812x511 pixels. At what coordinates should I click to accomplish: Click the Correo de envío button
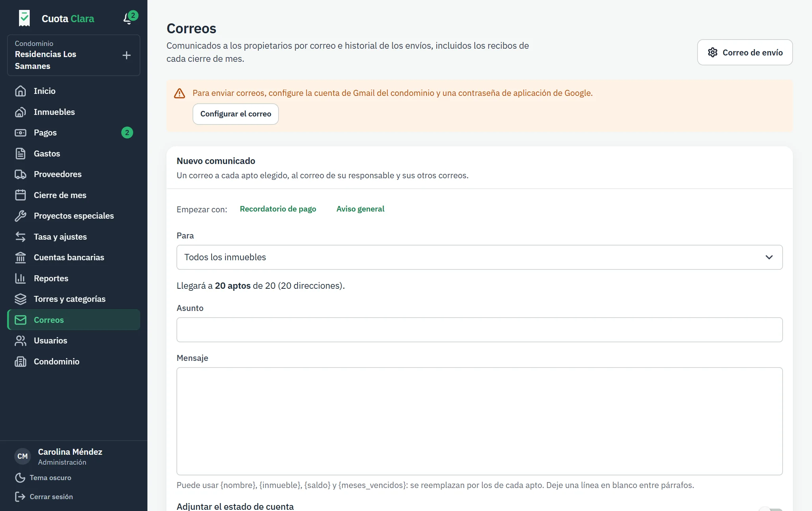745,52
